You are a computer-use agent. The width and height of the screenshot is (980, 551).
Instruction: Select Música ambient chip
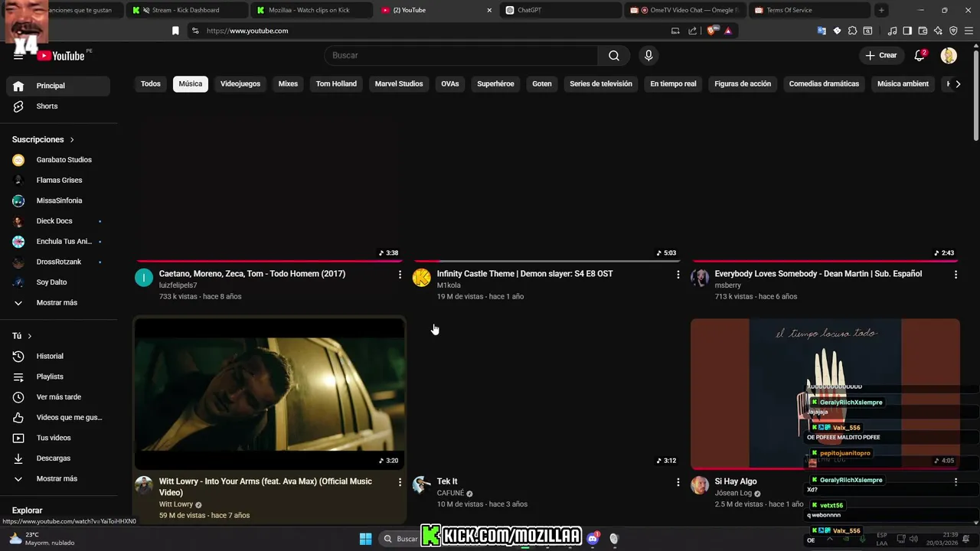(x=903, y=83)
